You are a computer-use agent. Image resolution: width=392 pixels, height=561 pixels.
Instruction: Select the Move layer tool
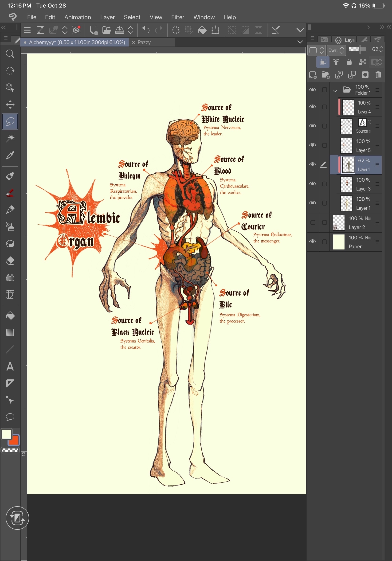pos(10,105)
